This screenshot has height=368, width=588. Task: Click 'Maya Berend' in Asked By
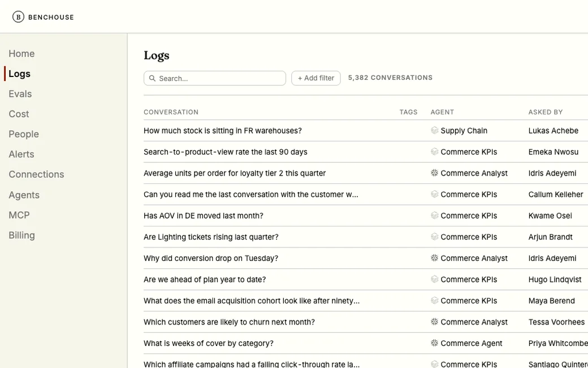tap(552, 301)
